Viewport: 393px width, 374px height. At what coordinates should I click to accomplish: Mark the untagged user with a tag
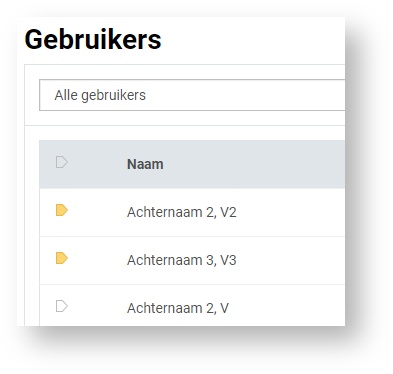pyautogui.click(x=62, y=306)
